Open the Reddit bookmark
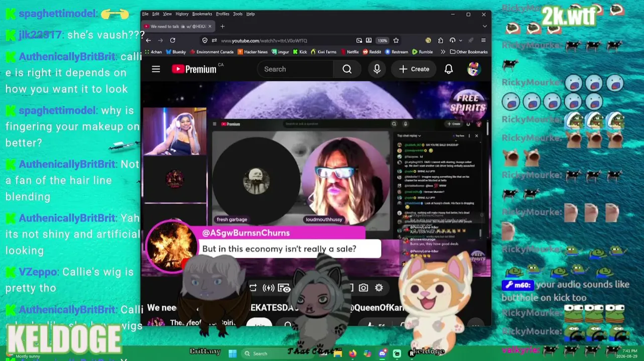The height and width of the screenshot is (361, 644). click(x=372, y=52)
